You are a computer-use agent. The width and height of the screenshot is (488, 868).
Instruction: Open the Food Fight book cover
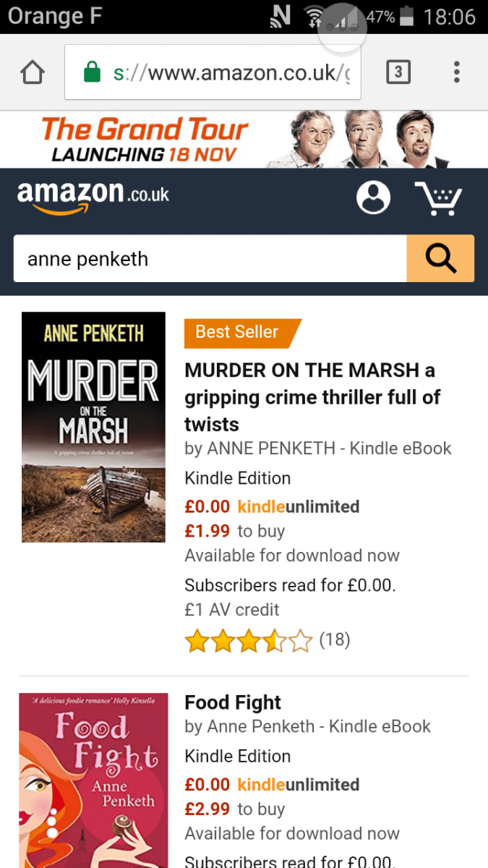point(93,780)
